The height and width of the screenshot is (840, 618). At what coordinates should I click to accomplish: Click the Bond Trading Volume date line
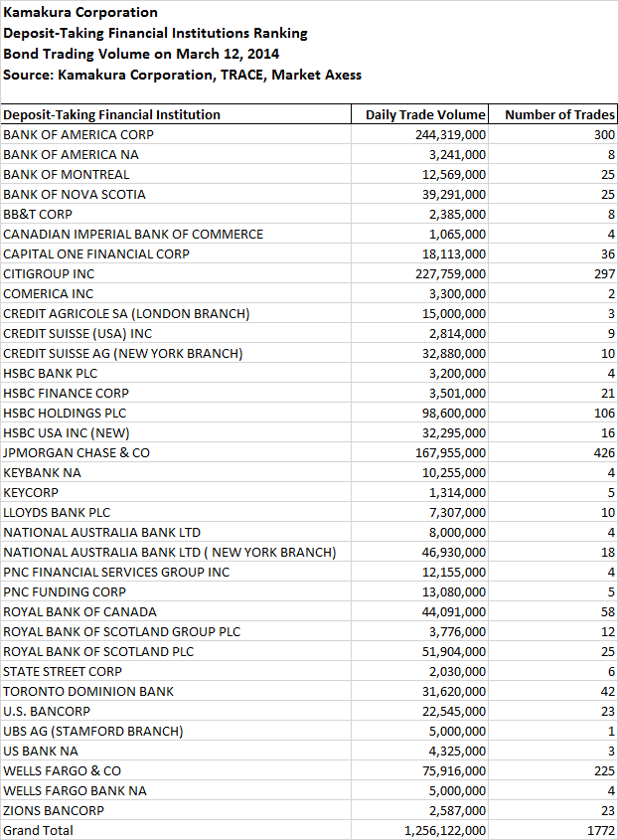(x=141, y=54)
